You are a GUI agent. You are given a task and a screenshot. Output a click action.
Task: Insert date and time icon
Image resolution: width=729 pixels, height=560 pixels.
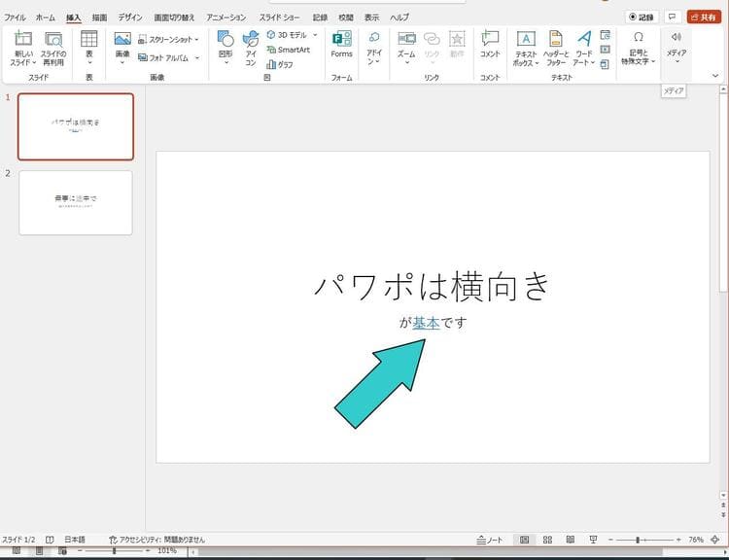[605, 35]
